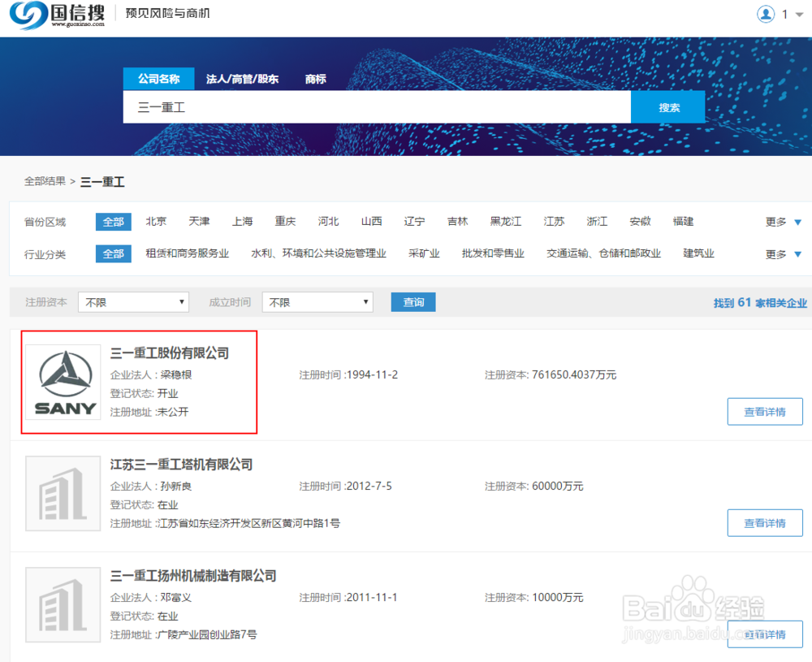812x662 pixels.
Task: Select the 采矿业 industry filter
Action: point(424,253)
